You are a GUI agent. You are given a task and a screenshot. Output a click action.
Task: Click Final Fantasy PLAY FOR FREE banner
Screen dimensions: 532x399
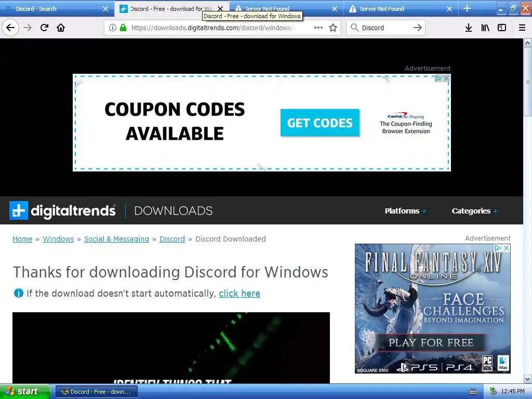click(x=431, y=343)
